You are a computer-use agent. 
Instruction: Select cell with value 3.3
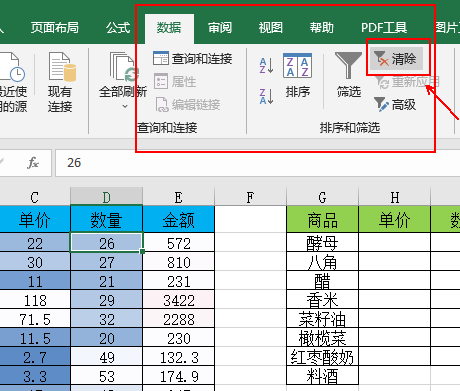(x=35, y=376)
